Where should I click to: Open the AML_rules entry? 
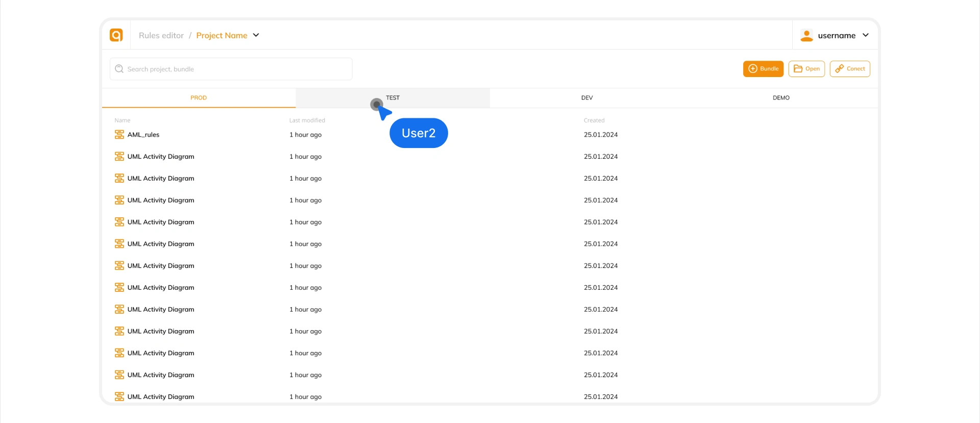(x=143, y=135)
